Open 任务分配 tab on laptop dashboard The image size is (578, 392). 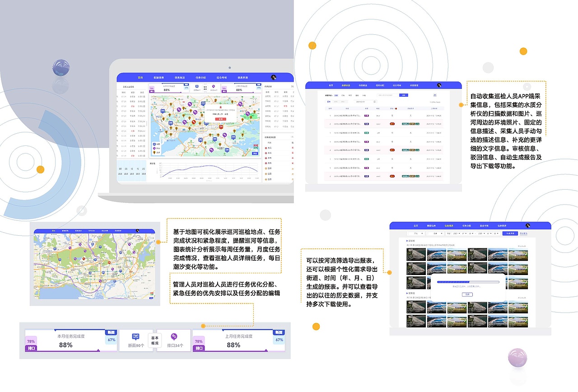[201, 78]
